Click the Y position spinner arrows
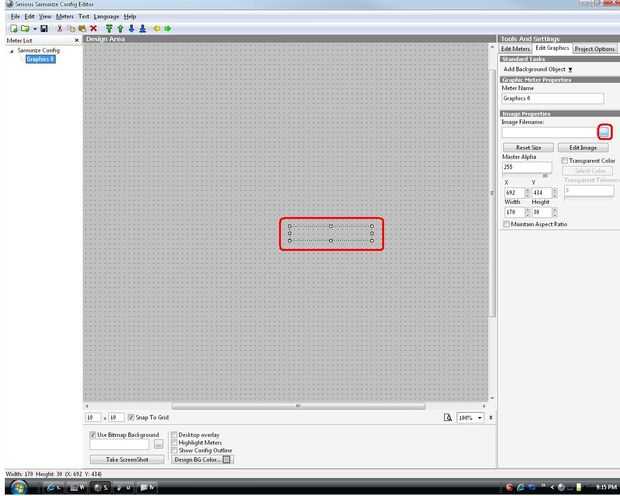Viewport: 620px width, 496px height. pyautogui.click(x=555, y=193)
